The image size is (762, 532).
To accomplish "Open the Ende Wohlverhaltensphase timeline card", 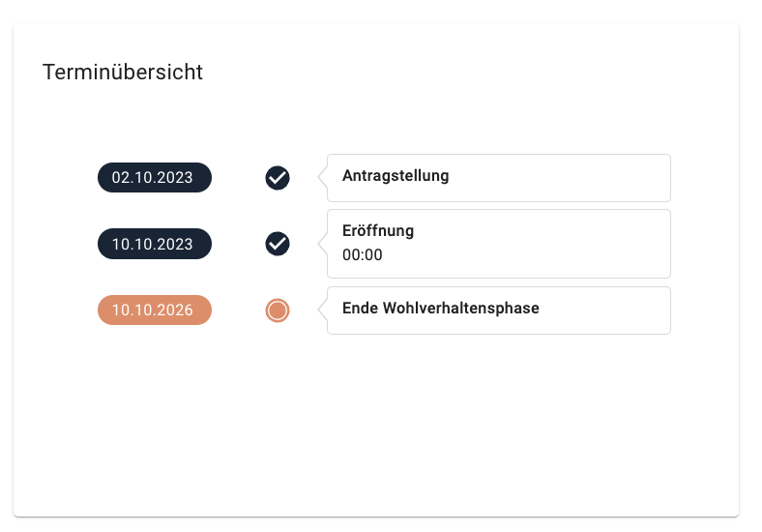I will 499,310.
